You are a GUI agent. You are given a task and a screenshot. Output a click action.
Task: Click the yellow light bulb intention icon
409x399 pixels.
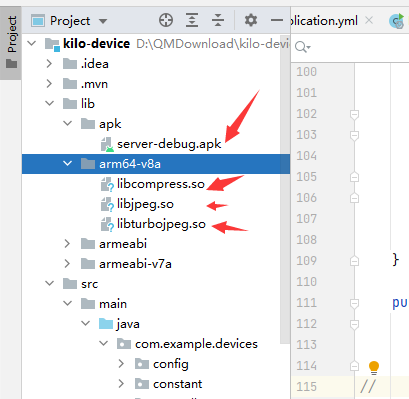pos(374,367)
